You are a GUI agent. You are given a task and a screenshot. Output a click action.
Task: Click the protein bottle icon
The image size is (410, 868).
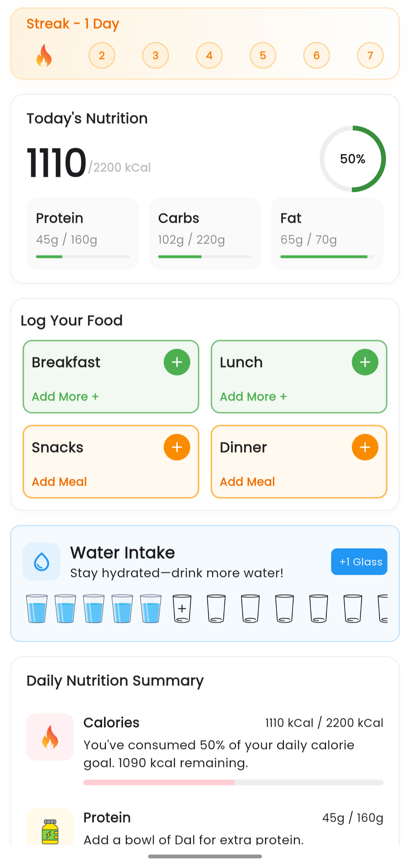[50, 831]
